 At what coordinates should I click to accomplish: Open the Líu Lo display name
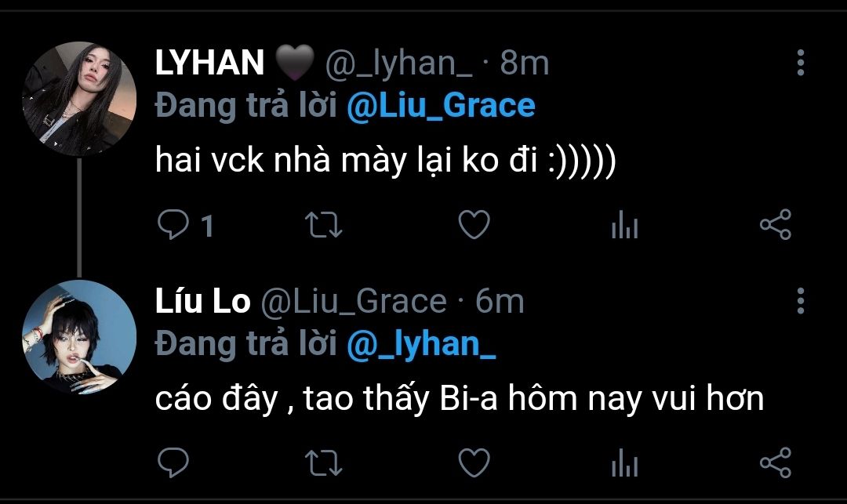[x=202, y=301]
